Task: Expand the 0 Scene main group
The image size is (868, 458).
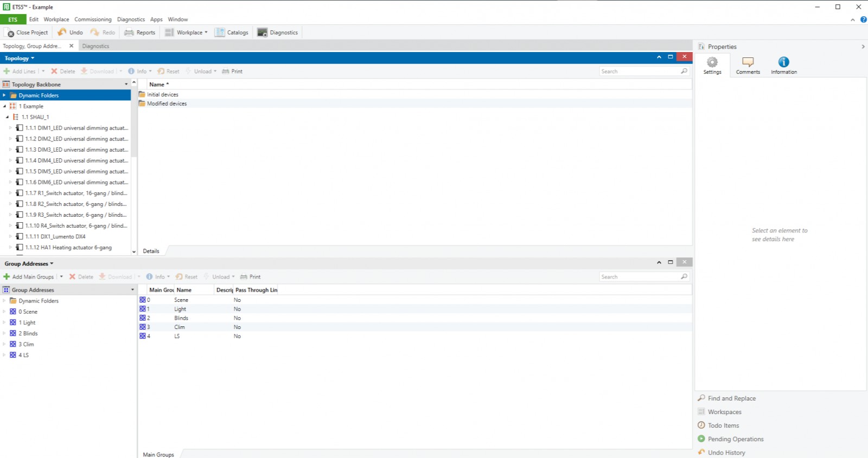Action: tap(4, 312)
